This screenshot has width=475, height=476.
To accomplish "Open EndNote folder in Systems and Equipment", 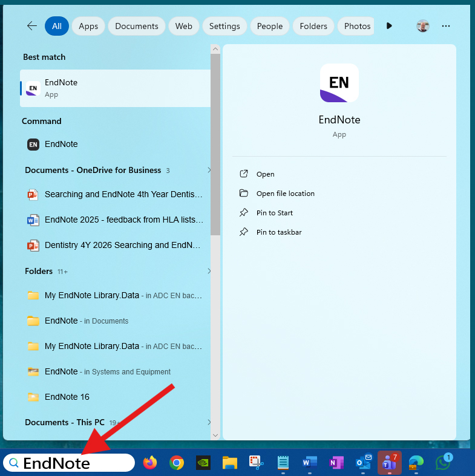I will pyautogui.click(x=115, y=371).
